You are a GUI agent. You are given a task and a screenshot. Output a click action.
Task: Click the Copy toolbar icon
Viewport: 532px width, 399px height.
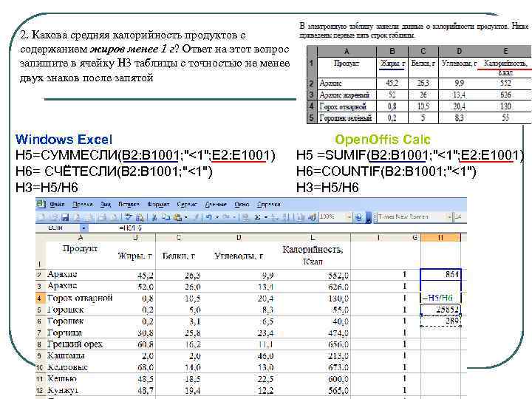click(166, 217)
